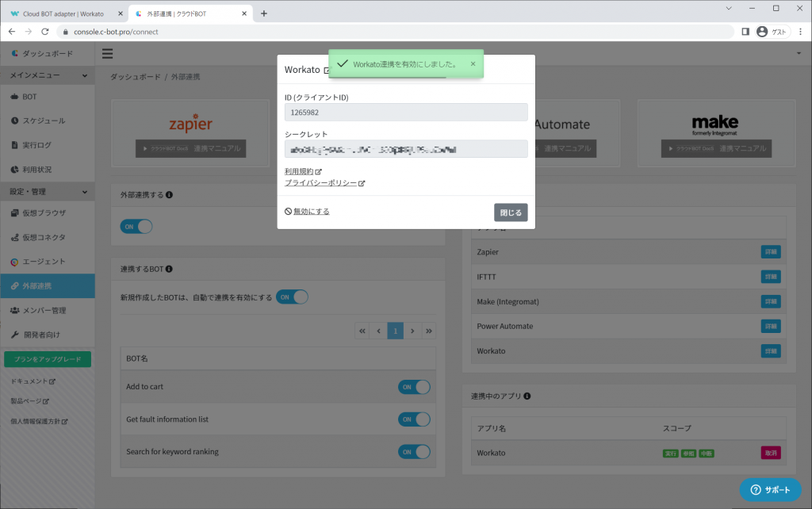Reload the current browser page
This screenshot has width=812, height=509.
click(x=45, y=32)
